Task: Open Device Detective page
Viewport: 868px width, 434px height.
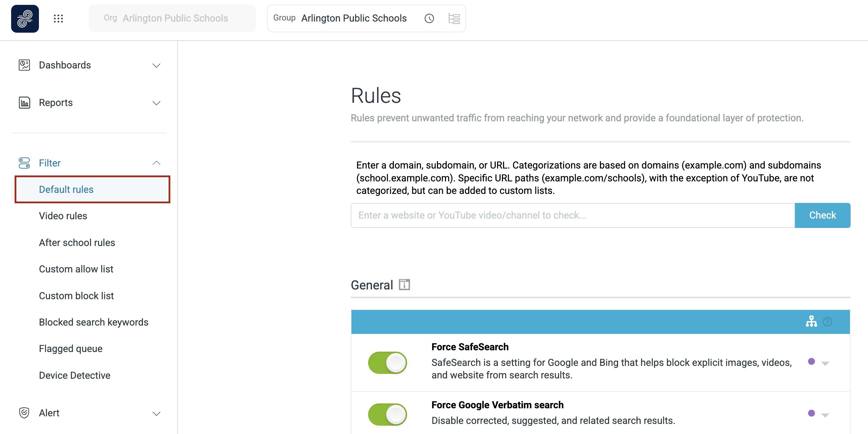Action: coord(74,375)
